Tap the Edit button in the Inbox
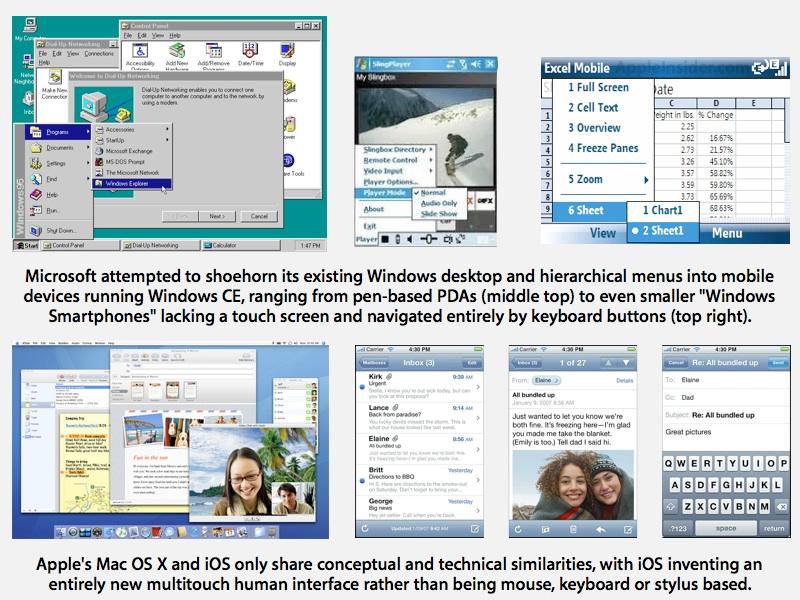 click(x=471, y=363)
